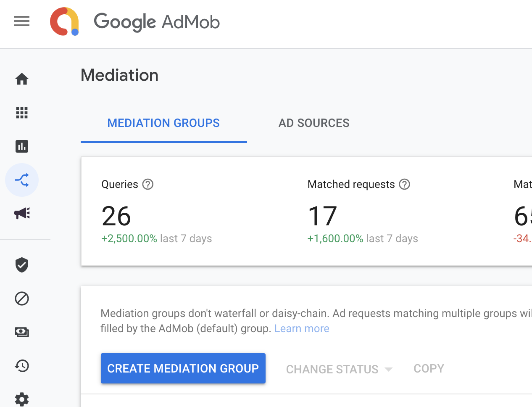532x407 pixels.
Task: Open the Payments icon in the sidebar
Action: [x=21, y=332]
